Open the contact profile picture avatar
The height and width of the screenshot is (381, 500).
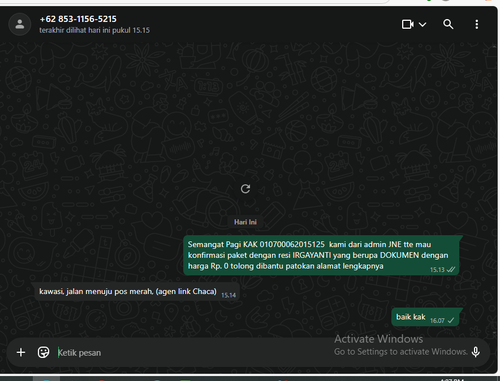[20, 24]
